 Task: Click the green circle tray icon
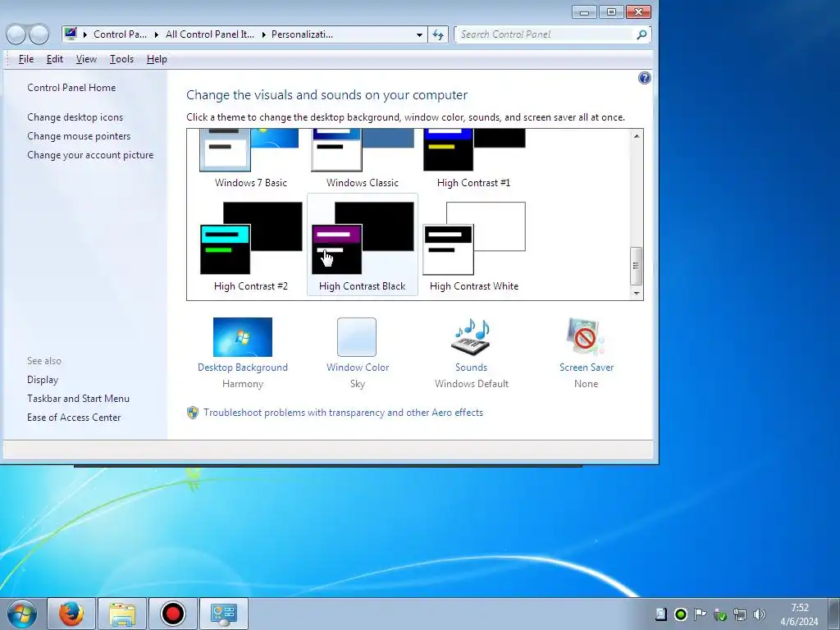[680, 614]
